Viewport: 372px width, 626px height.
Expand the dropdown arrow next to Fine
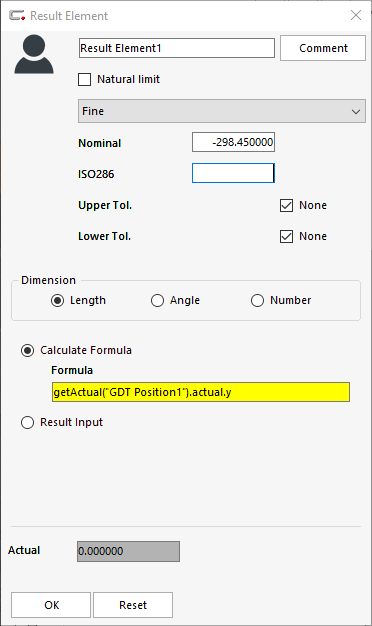(356, 111)
